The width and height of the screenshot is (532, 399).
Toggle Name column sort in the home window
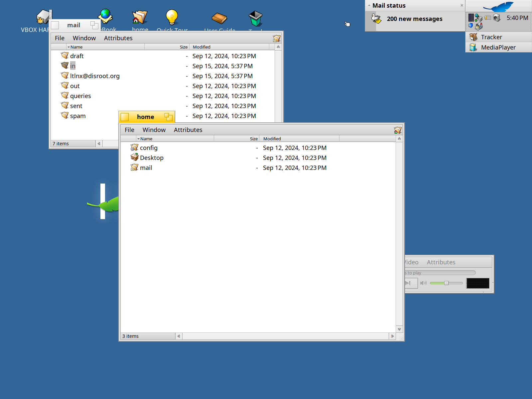tap(175, 139)
